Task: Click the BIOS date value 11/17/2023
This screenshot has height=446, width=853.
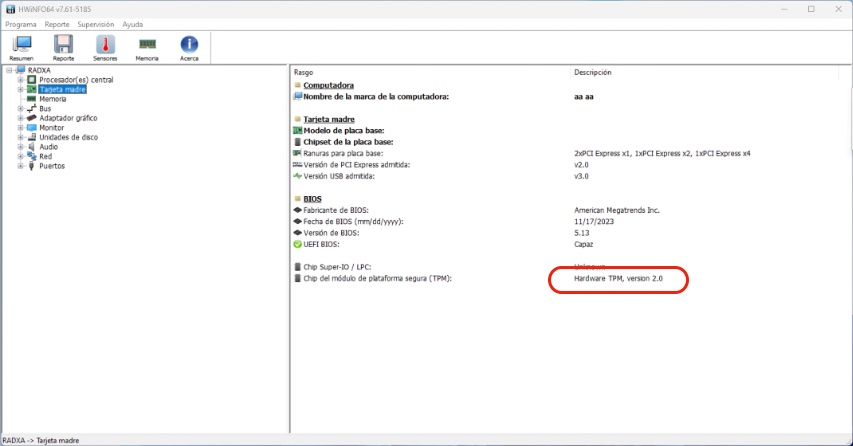Action: pyautogui.click(x=594, y=221)
